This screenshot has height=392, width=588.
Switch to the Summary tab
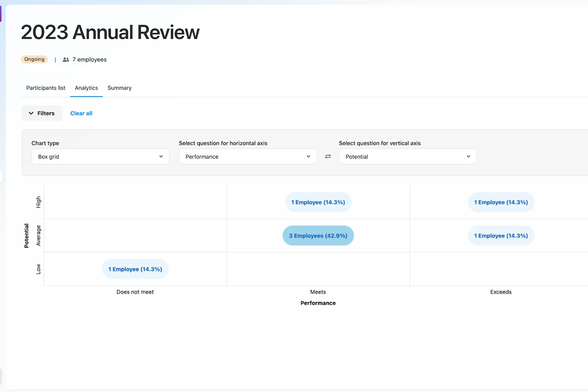coord(119,88)
